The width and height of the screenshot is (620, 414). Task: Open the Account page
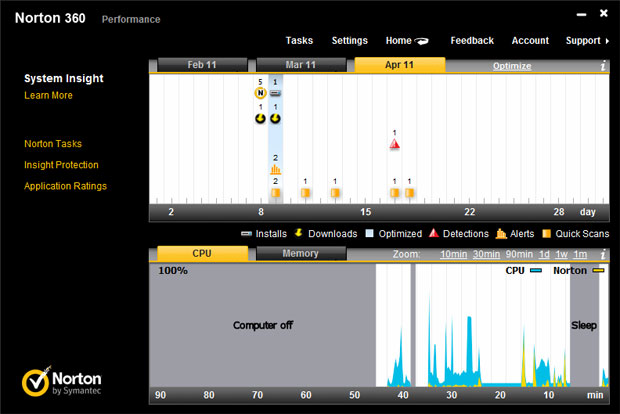(530, 40)
